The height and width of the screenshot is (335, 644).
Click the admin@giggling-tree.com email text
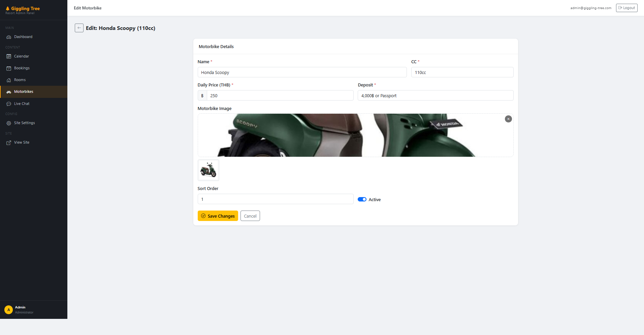click(x=591, y=8)
